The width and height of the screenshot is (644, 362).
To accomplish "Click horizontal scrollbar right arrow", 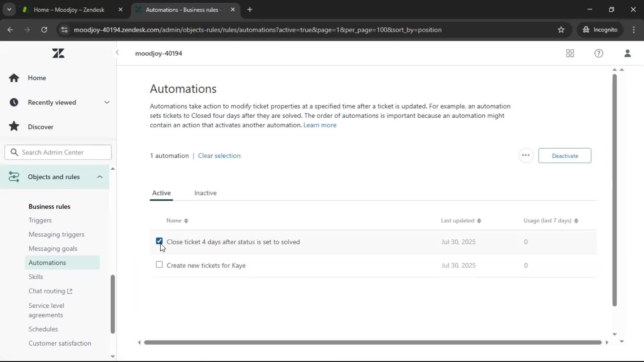I will tap(607, 342).
